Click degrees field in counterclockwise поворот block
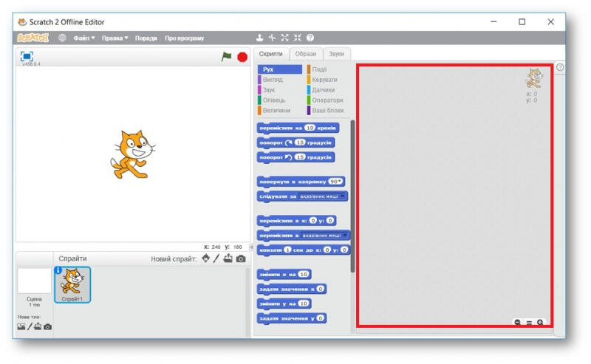 tap(300, 157)
